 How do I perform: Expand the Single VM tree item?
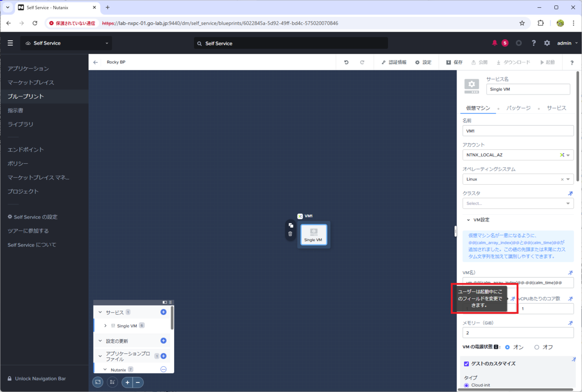pyautogui.click(x=105, y=326)
